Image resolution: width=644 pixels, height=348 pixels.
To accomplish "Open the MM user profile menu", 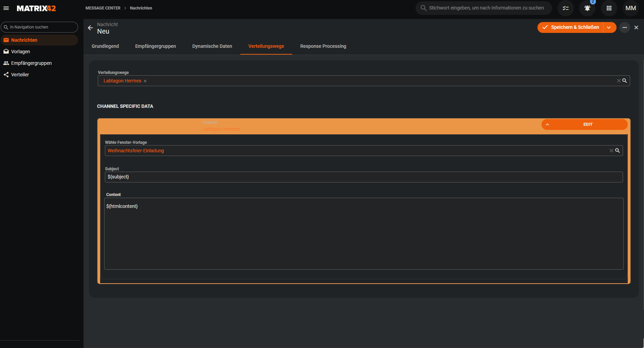I will tap(631, 8).
